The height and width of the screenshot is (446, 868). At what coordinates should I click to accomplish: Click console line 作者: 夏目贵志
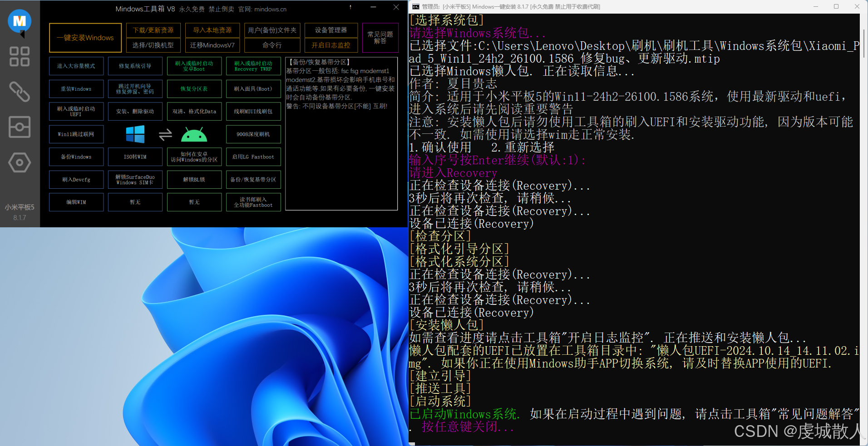(x=453, y=83)
